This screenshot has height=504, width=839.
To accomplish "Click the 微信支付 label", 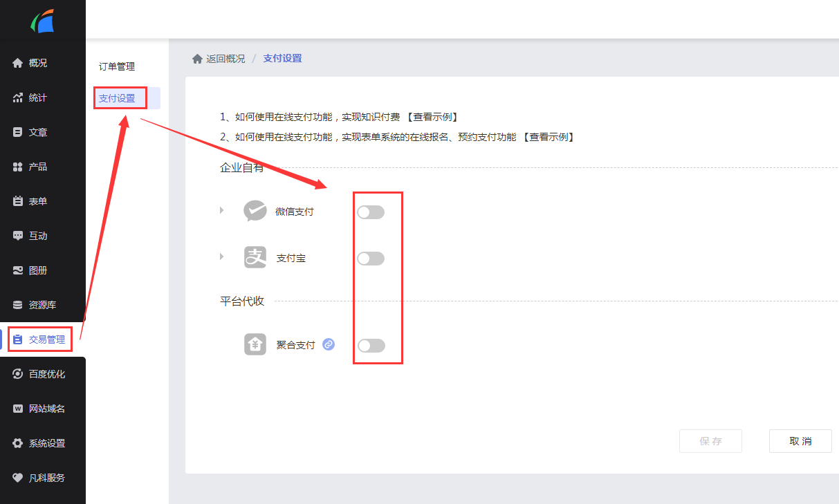I will pos(295,212).
